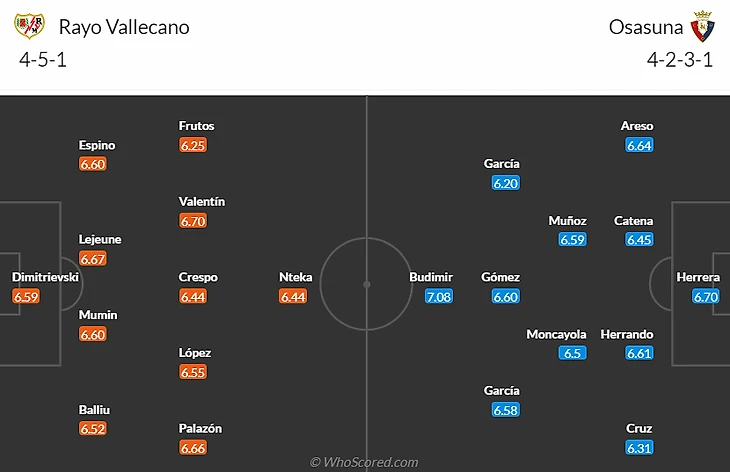The height and width of the screenshot is (472, 730).
Task: Click the 4-5-1 formation label
Action: coord(43,59)
